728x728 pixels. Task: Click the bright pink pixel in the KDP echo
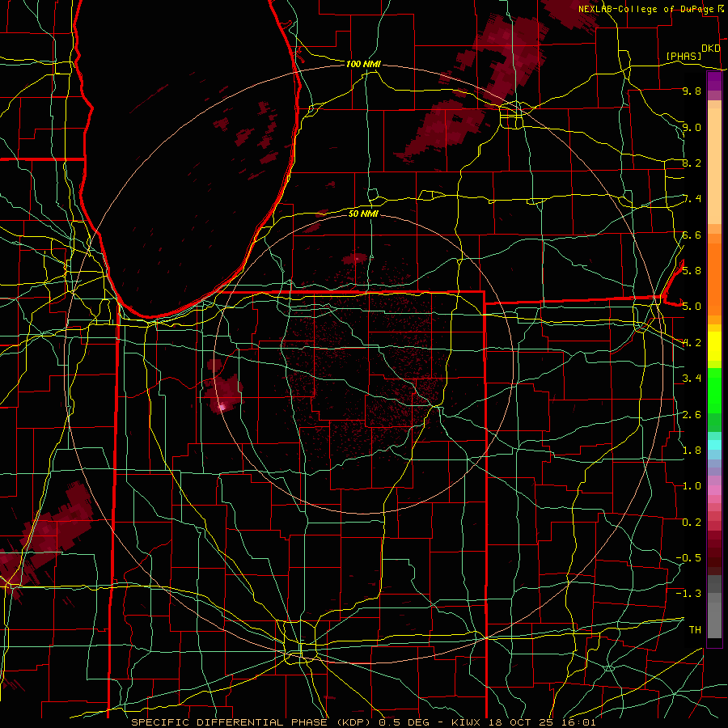(x=222, y=407)
